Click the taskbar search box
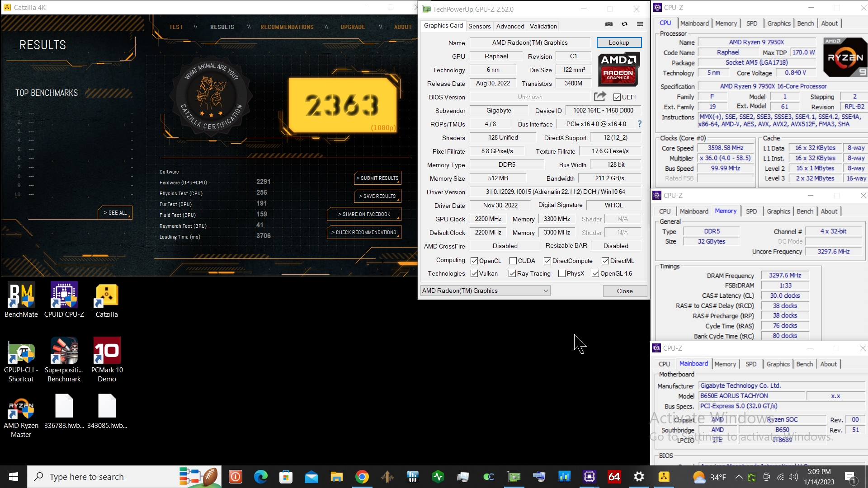Image resolution: width=868 pixels, height=488 pixels. coord(124,477)
